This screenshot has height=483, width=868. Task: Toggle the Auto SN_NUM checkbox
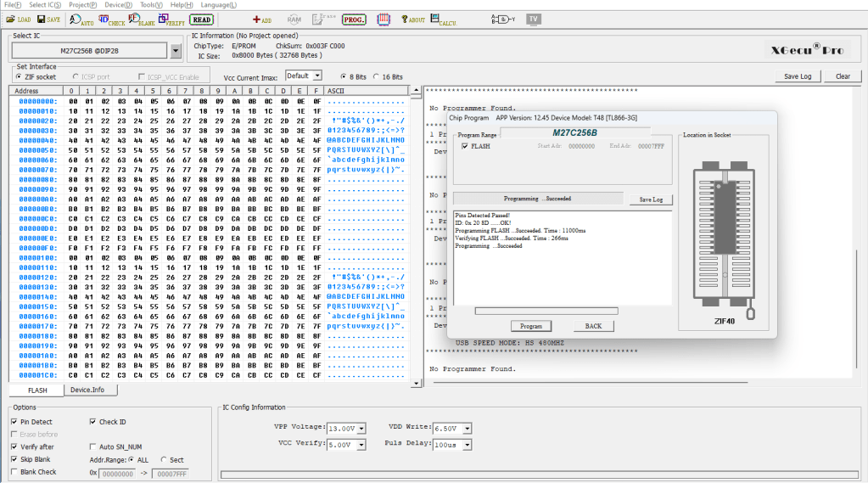point(92,446)
